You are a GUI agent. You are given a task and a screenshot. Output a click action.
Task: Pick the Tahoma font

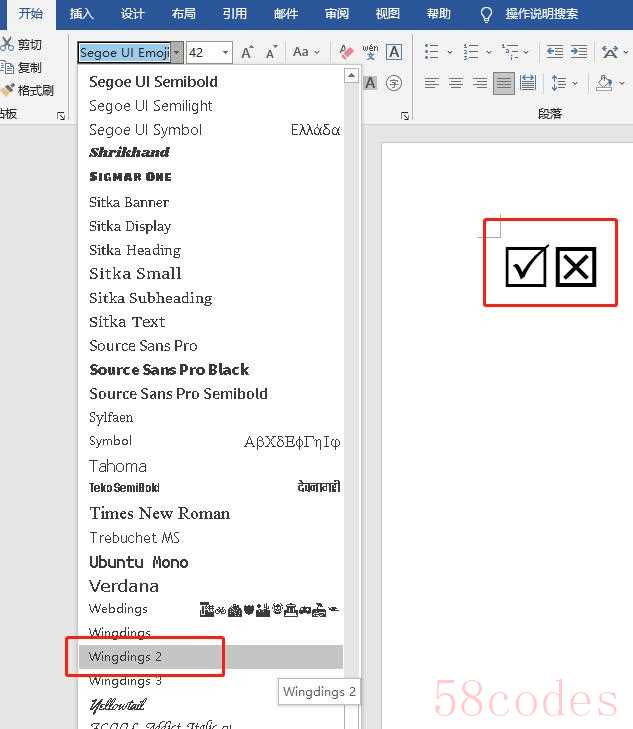tap(211, 466)
